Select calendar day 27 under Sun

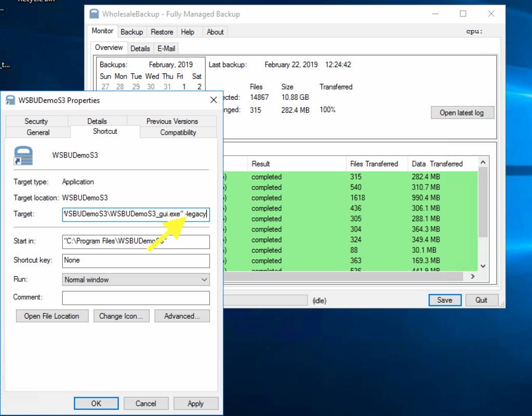[105, 87]
